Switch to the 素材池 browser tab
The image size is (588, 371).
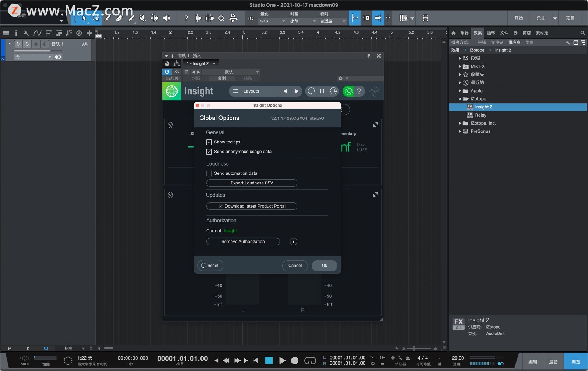coord(542,33)
